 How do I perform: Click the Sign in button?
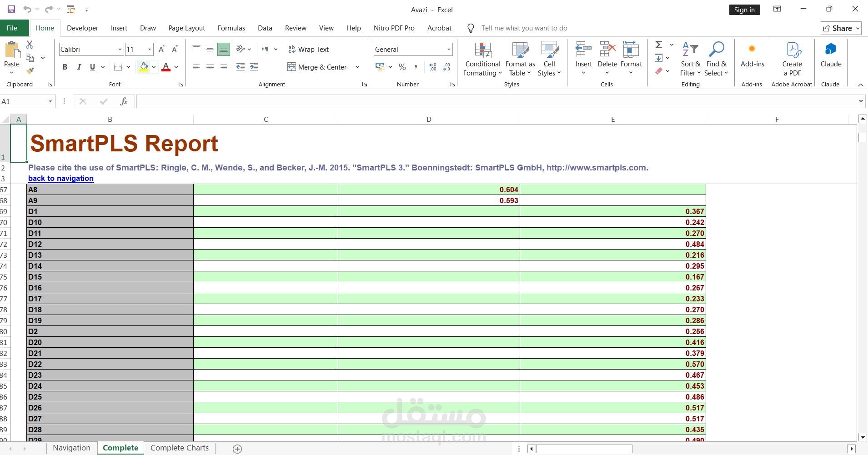tap(744, 10)
